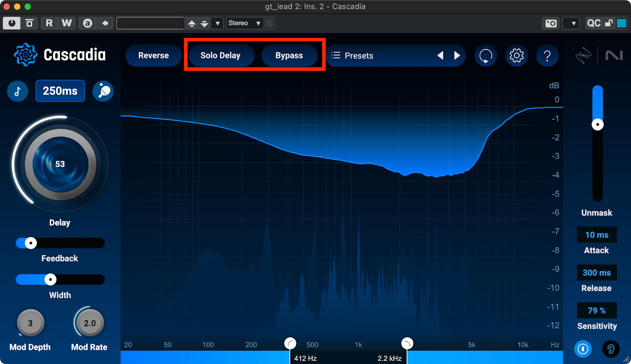Click the A/B compare icon
This screenshot has height=364, width=631.
click(x=88, y=23)
